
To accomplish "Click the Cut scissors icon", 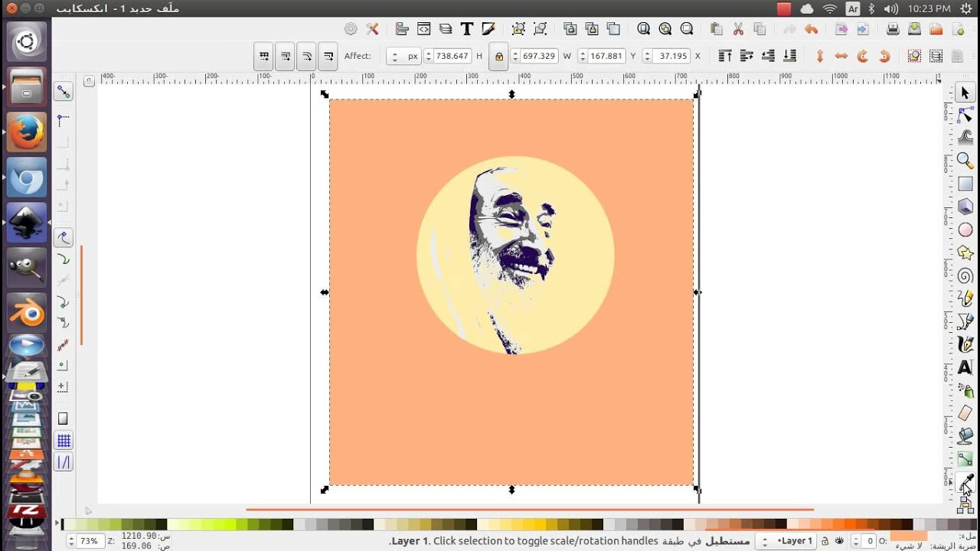I will (738, 29).
